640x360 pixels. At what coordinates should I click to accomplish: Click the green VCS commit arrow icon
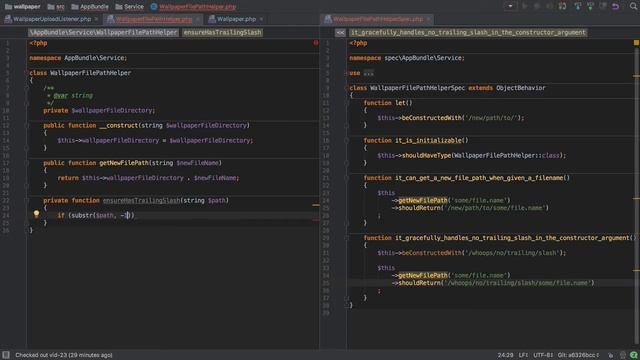[x=590, y=6]
